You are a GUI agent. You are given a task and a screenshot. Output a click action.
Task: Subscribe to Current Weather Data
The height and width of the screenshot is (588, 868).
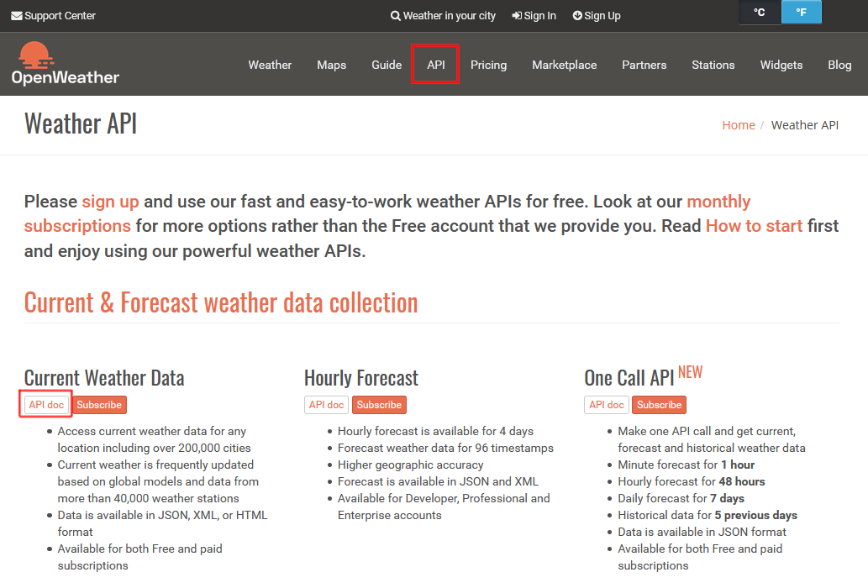tap(99, 405)
